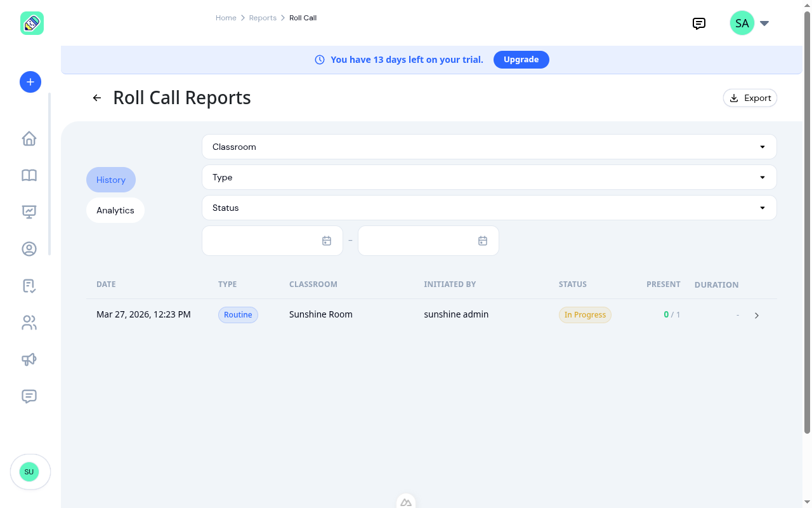Viewport: 812px width, 508px height.
Task: Click the DATE column header
Action: (106, 284)
